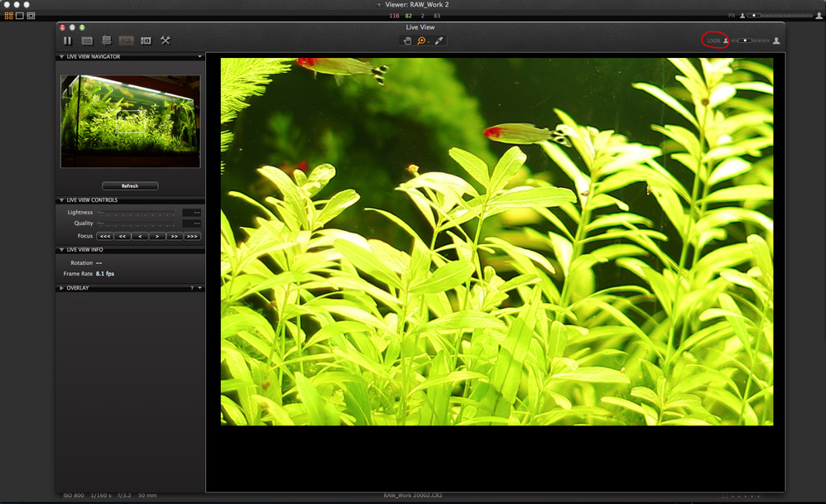The width and height of the screenshot is (826, 504).
Task: Click the Overlay help question mark
Action: pyautogui.click(x=192, y=288)
